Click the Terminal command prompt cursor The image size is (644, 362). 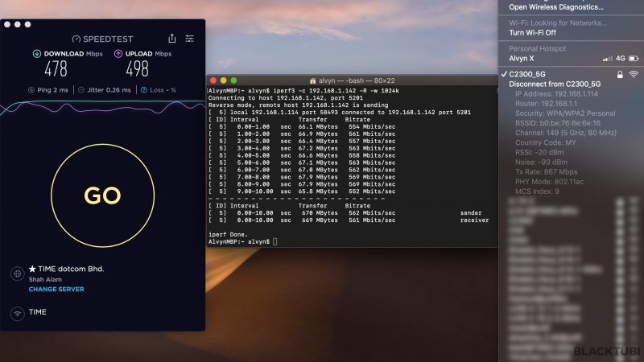click(275, 242)
